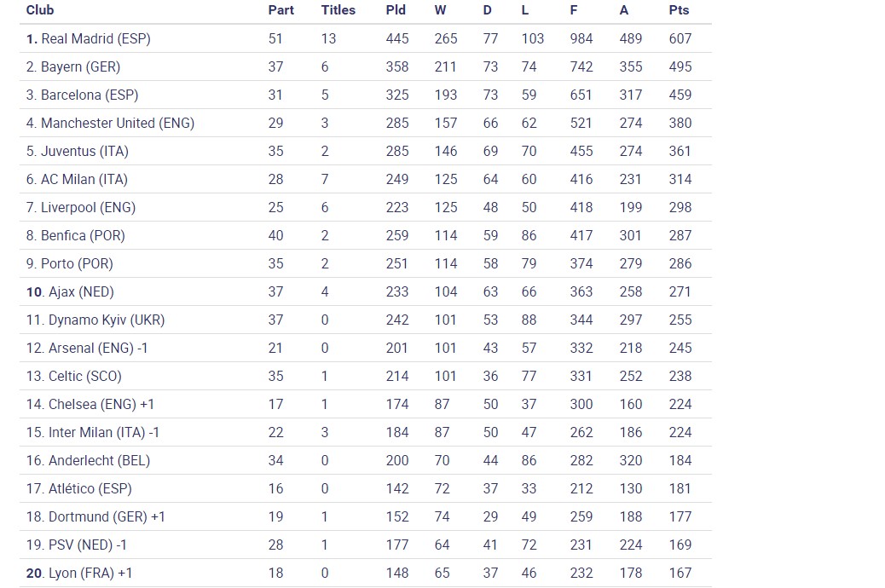Sort by the Titles column header
Image resolution: width=885 pixels, height=588 pixels.
[x=338, y=10]
